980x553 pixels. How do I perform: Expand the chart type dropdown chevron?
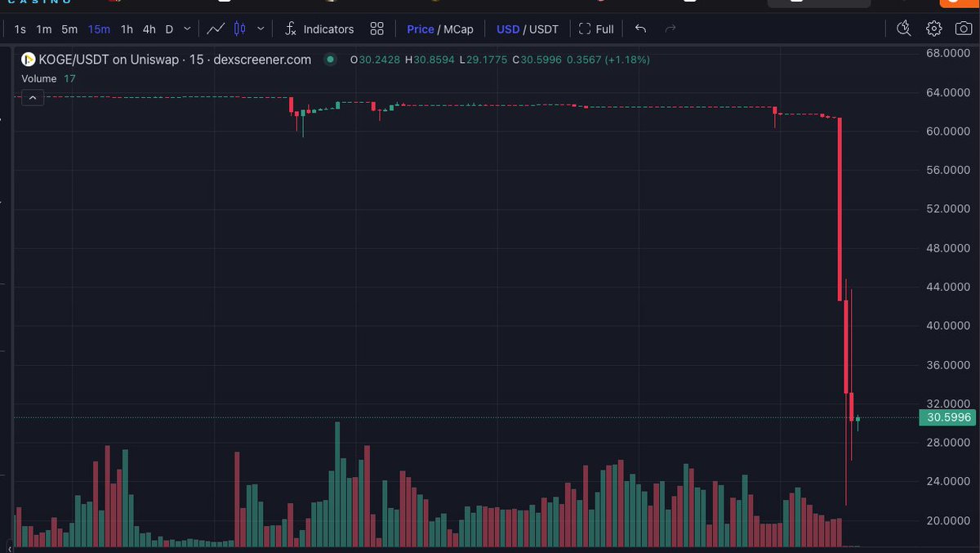261,29
